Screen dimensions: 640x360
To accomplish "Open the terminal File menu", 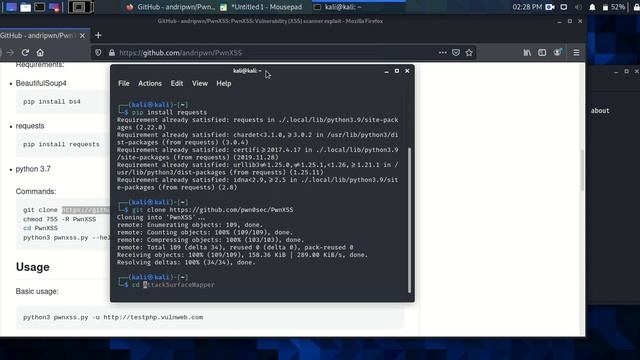I will click(124, 83).
